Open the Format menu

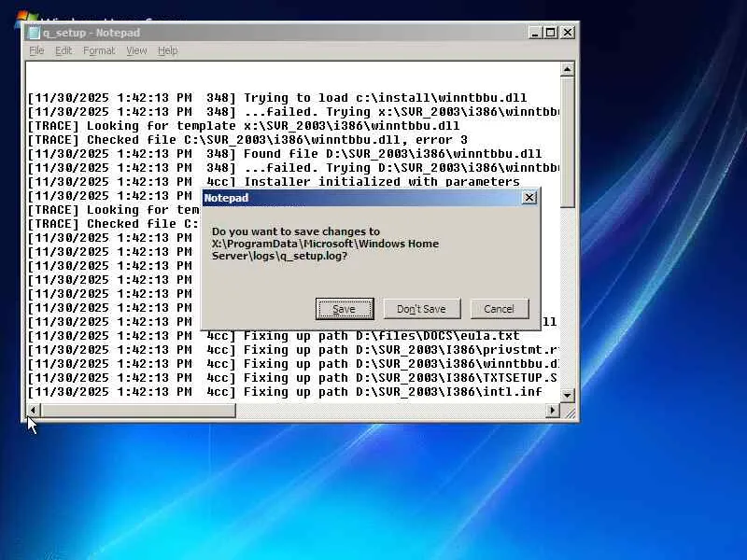coord(99,50)
